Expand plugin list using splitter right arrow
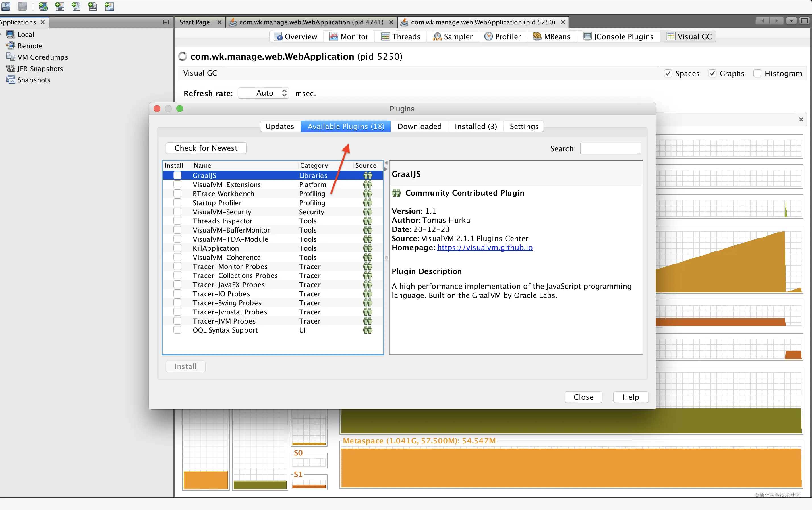Viewport: 812px width, 510px height. (386, 169)
